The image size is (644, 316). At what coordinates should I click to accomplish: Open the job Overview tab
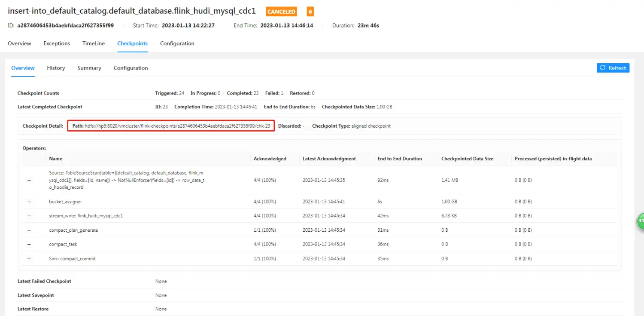pos(19,43)
